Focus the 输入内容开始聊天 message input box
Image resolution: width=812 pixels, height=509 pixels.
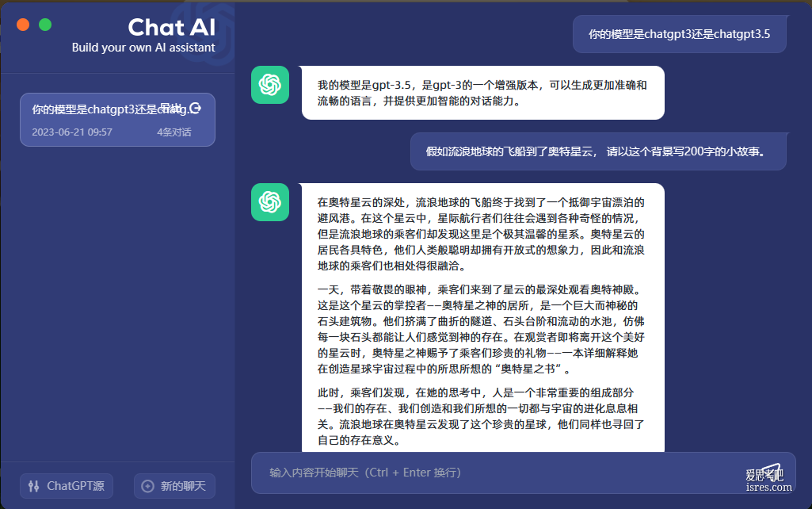pyautogui.click(x=523, y=473)
